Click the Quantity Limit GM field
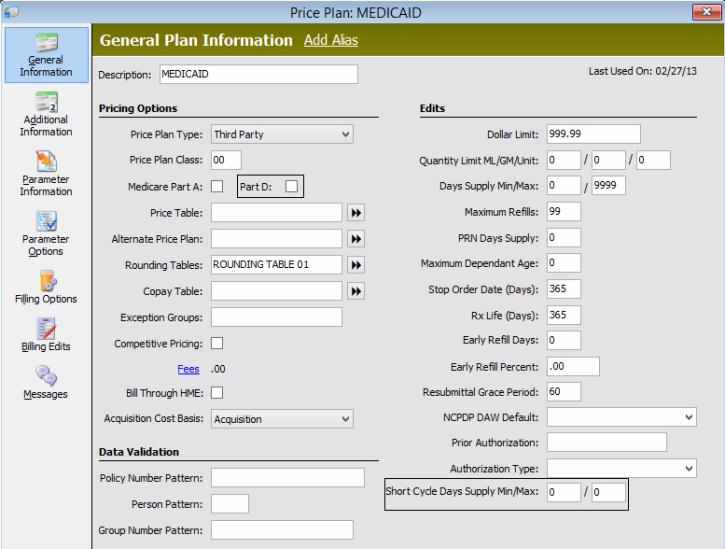The image size is (725, 549). coord(608,160)
